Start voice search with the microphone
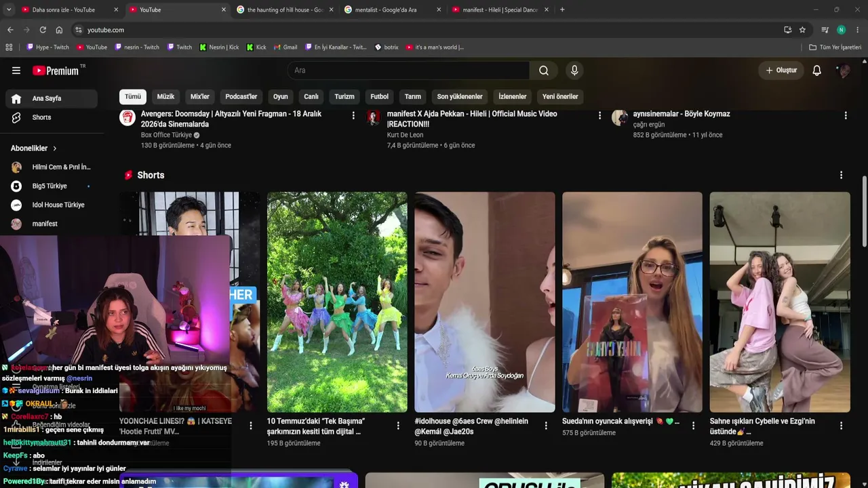 coord(574,70)
